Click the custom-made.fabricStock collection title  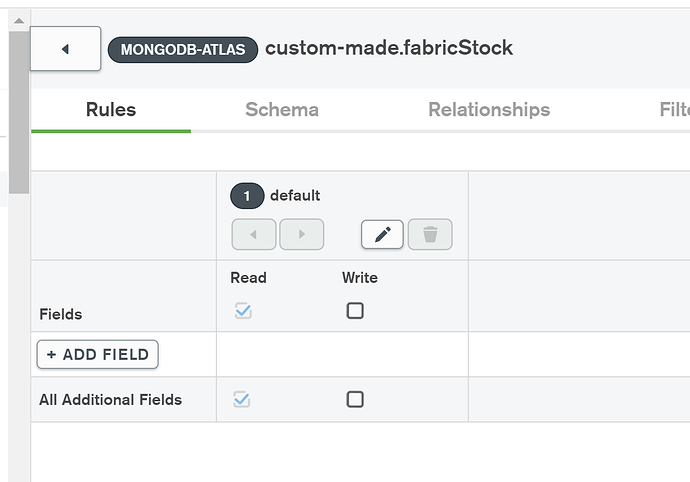click(x=389, y=48)
